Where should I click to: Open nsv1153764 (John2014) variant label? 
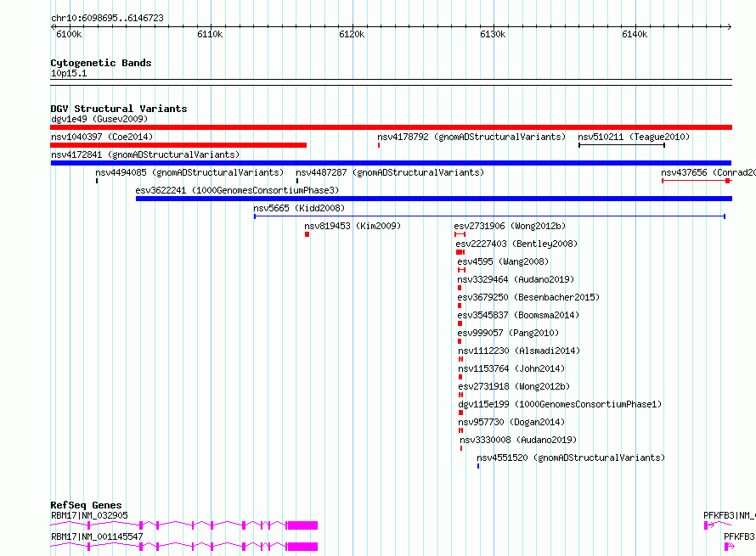pyautogui.click(x=511, y=368)
